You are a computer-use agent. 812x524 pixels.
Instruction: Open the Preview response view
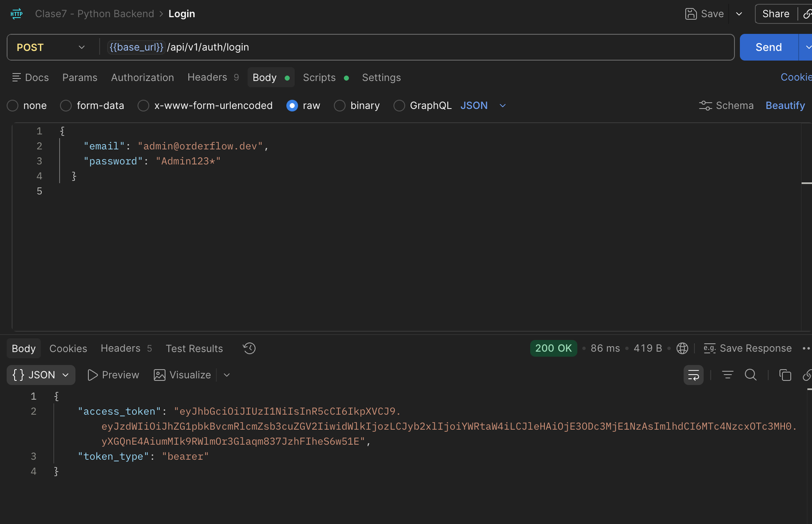click(113, 375)
